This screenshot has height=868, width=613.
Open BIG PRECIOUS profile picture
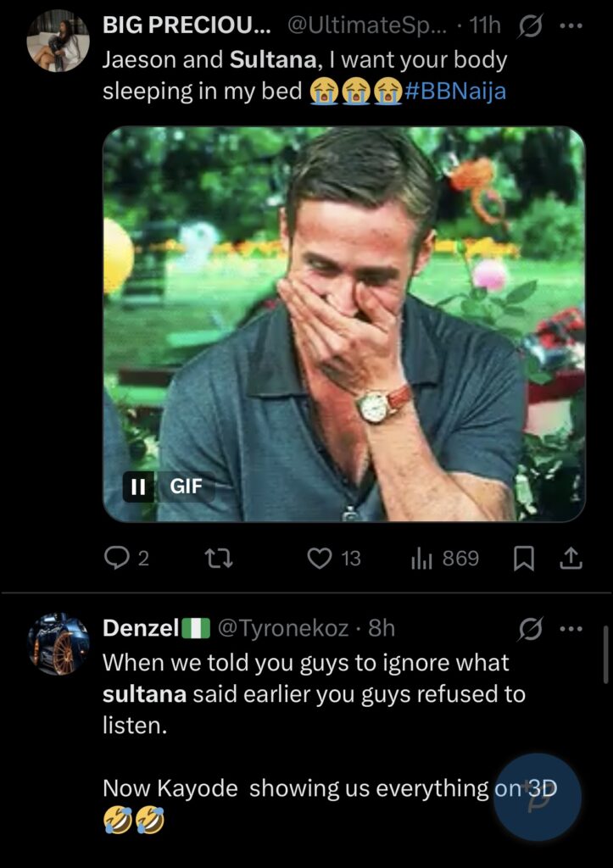click(x=58, y=41)
